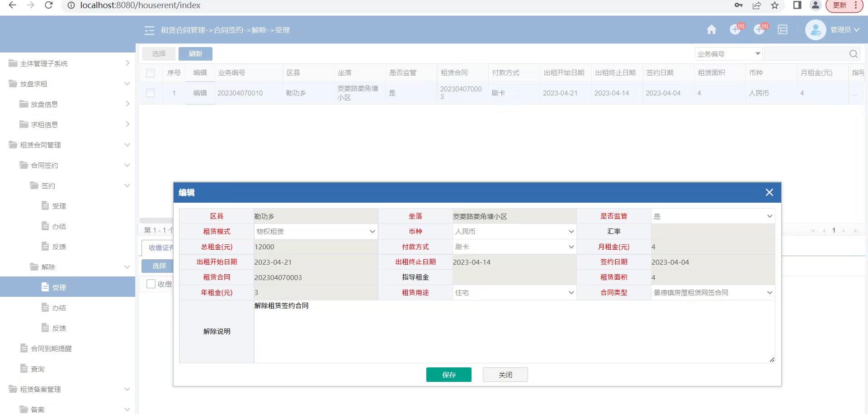Collapse the 放盘求租 chevron in sidebar
868x414 pixels.
pyautogui.click(x=127, y=84)
